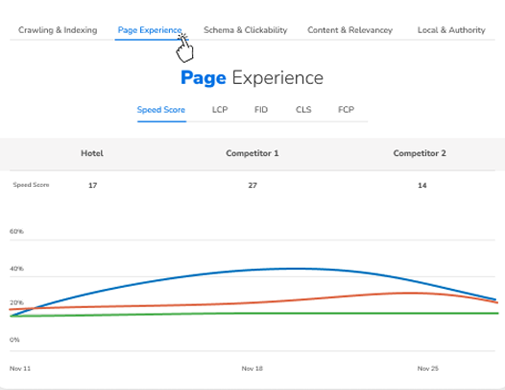The height and width of the screenshot is (390, 505).
Task: Switch to Schema & Clickability tab
Action: pyautogui.click(x=245, y=30)
